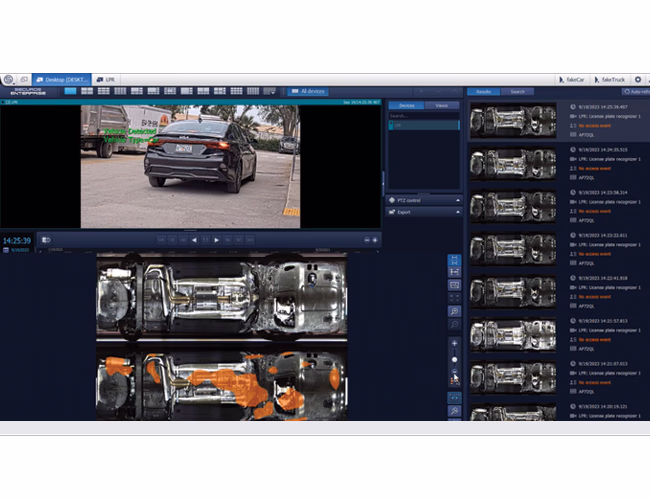
Task: Click the reverse playback button
Action: point(194,240)
